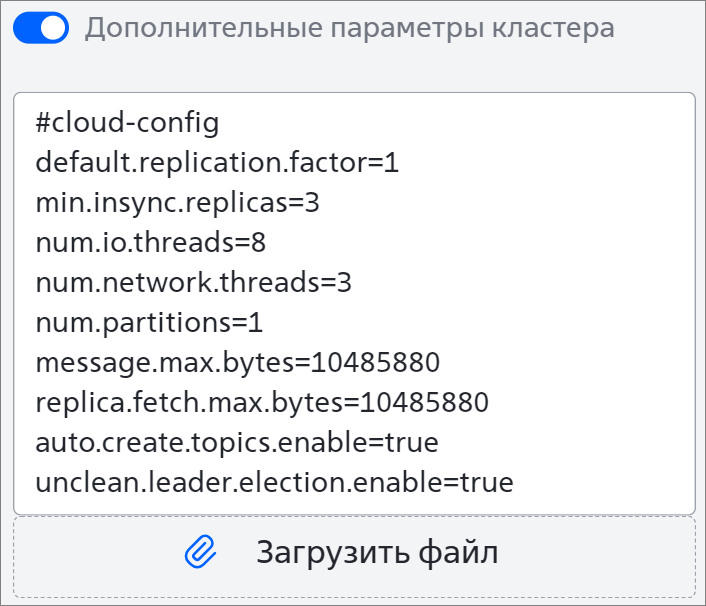Click the message.max.bytes key text
The image size is (706, 606).
pos(168,362)
